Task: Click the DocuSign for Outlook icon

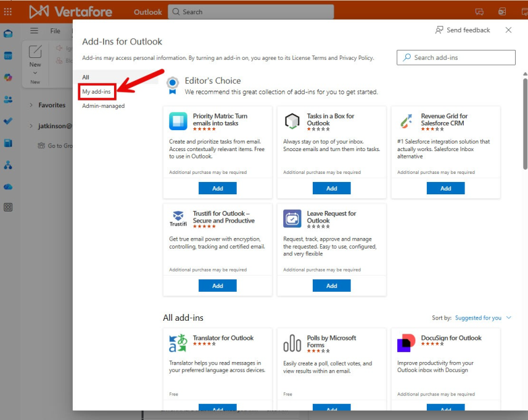Action: [x=406, y=343]
